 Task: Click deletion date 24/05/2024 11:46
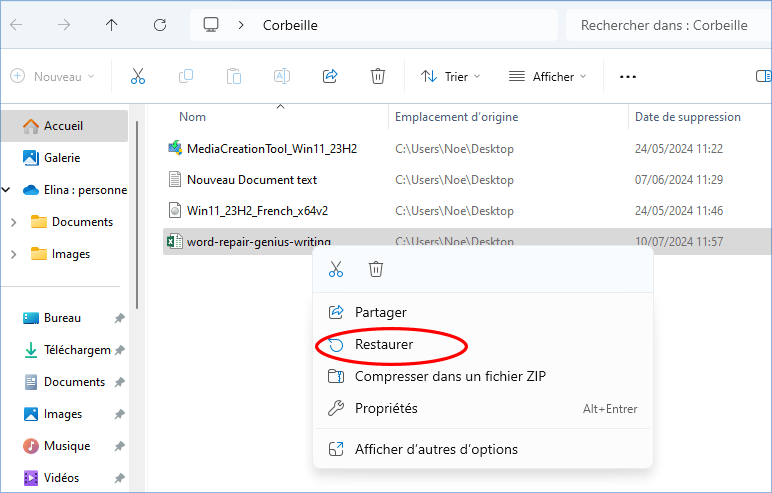click(x=679, y=211)
